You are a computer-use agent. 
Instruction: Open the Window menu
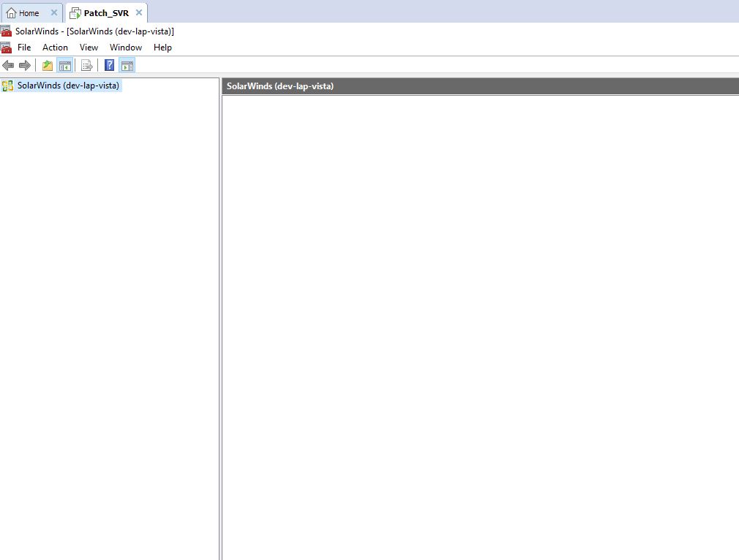point(126,48)
